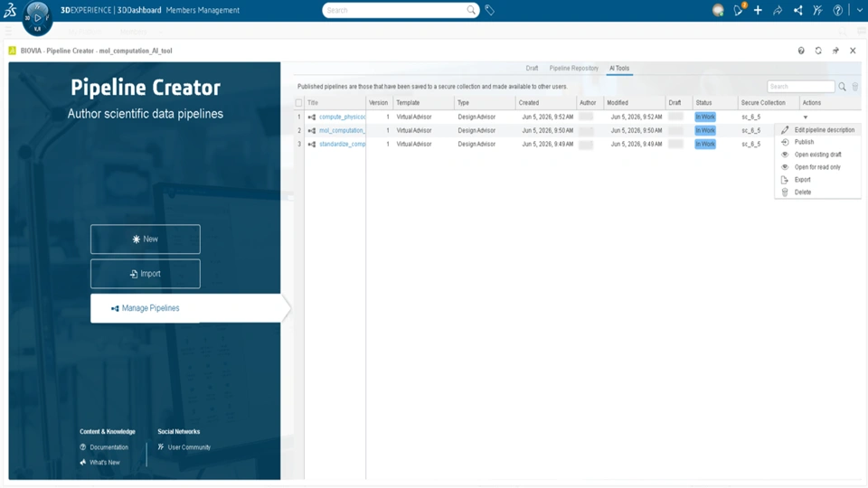Click the Share arrow icon in top bar
This screenshot has height=488, width=868.
click(778, 10)
